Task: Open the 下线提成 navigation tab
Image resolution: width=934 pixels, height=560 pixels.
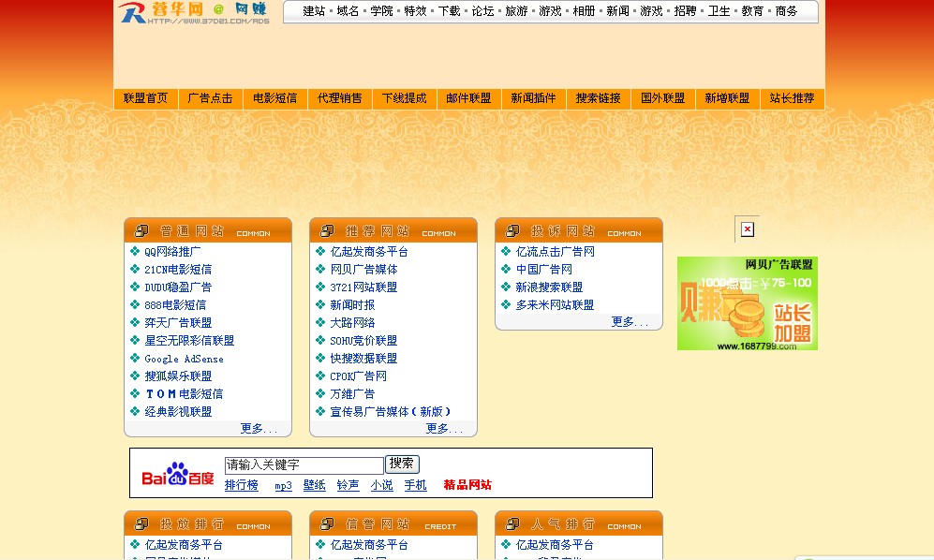Action: click(404, 98)
